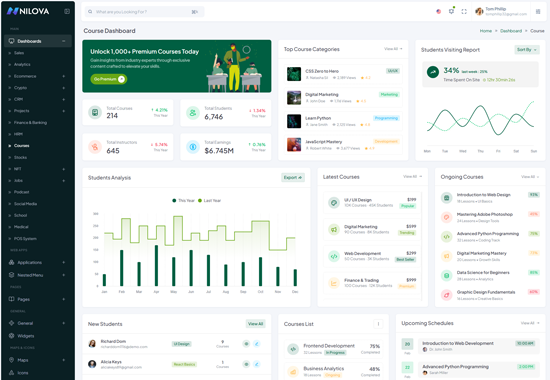550x380 pixels.
Task: Select the Stocks sidebar item
Action: pos(20,158)
